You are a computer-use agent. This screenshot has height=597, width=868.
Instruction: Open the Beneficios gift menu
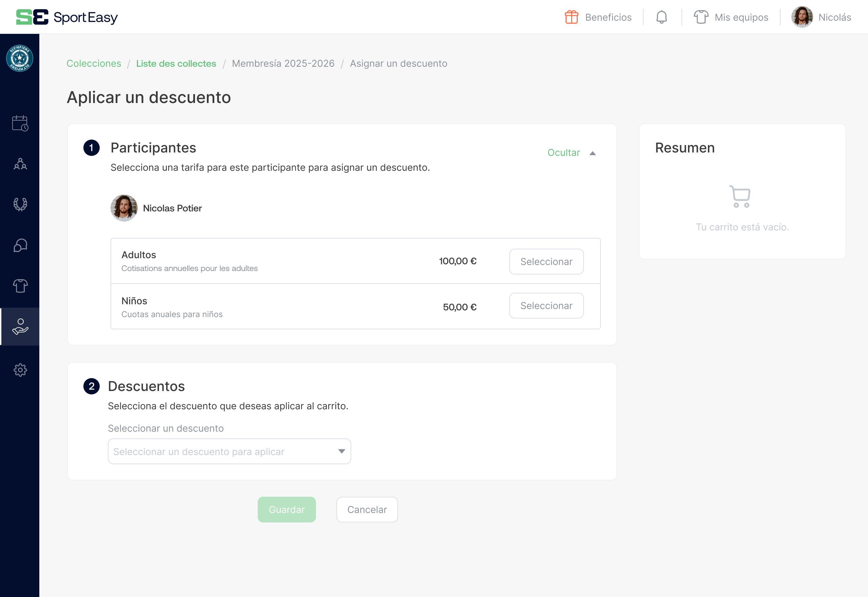click(598, 17)
